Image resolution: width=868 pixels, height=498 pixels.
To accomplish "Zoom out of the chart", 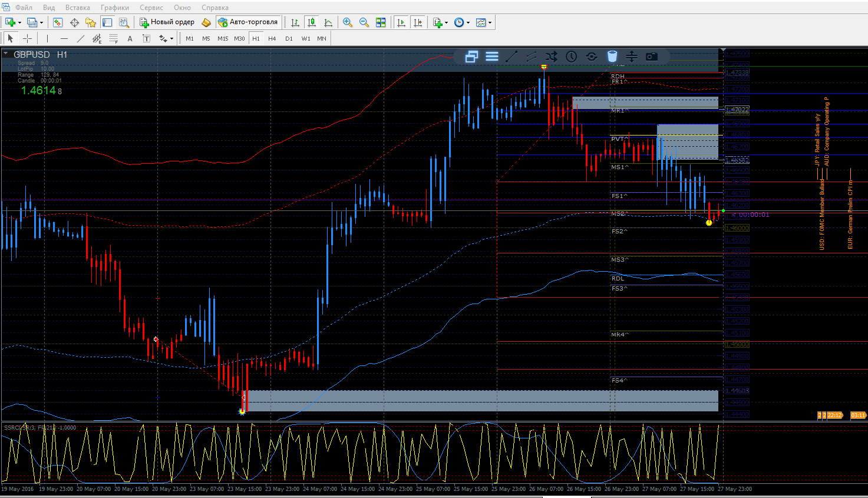I will pos(364,22).
